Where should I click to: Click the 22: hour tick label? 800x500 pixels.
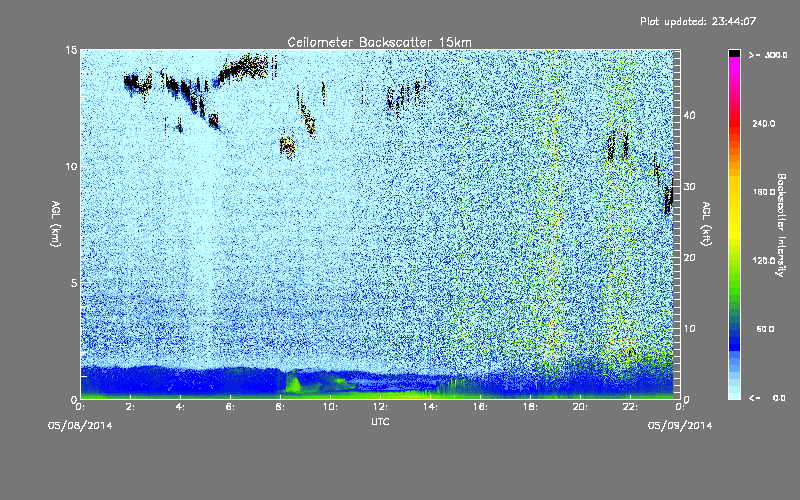click(631, 407)
